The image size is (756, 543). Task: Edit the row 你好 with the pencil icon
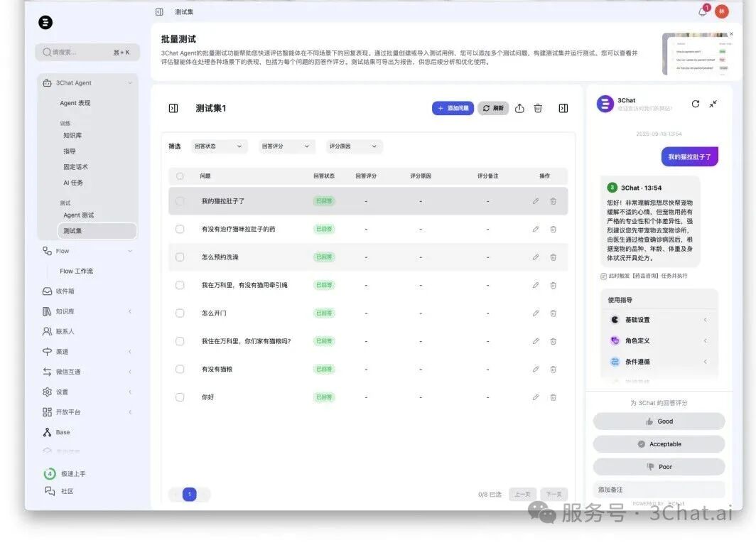click(536, 397)
